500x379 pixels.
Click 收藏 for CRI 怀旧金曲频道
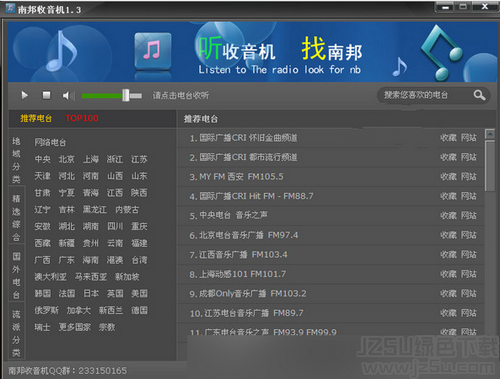point(448,138)
